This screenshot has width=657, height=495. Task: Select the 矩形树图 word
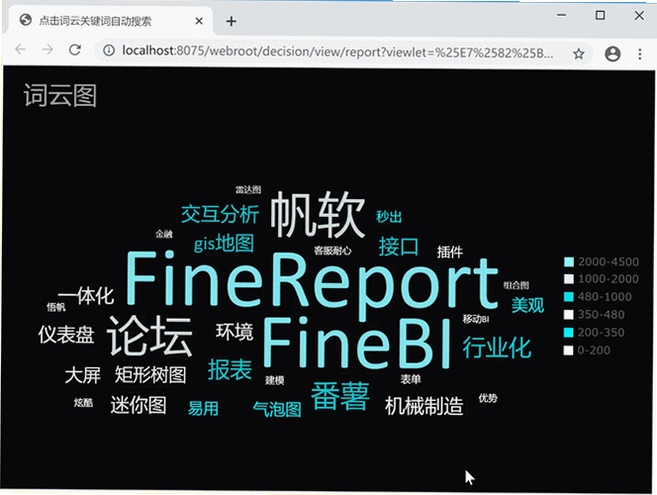tap(151, 374)
